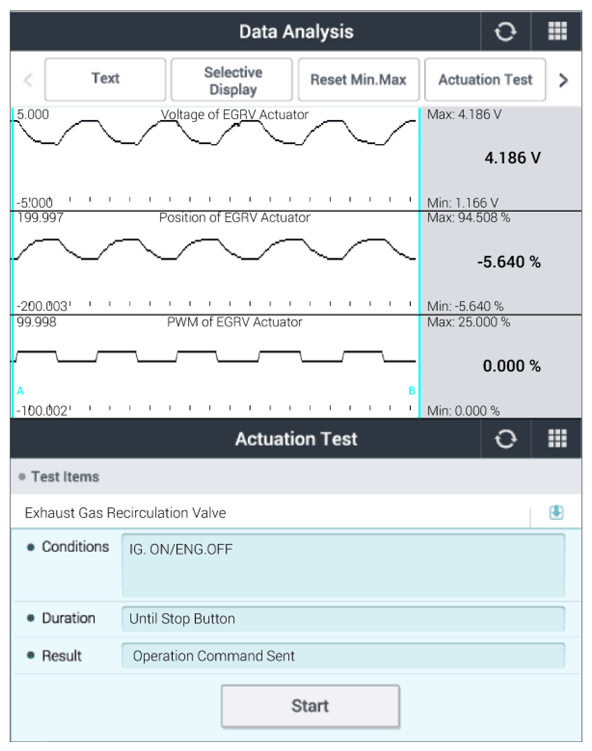The width and height of the screenshot is (592, 751).
Task: Start the actuation test
Action: pyautogui.click(x=310, y=706)
